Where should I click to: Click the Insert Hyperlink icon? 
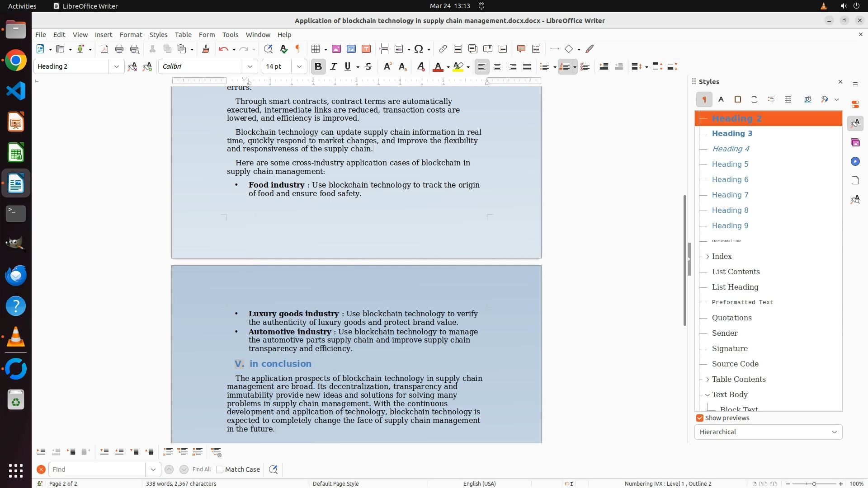coord(443,49)
